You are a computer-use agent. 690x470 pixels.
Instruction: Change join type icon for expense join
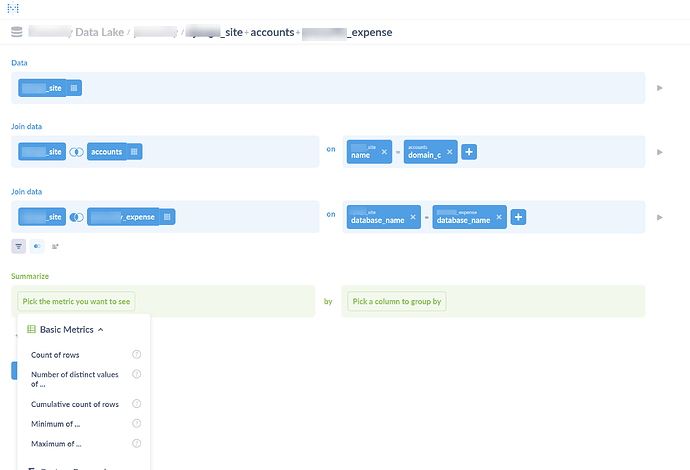(x=77, y=217)
